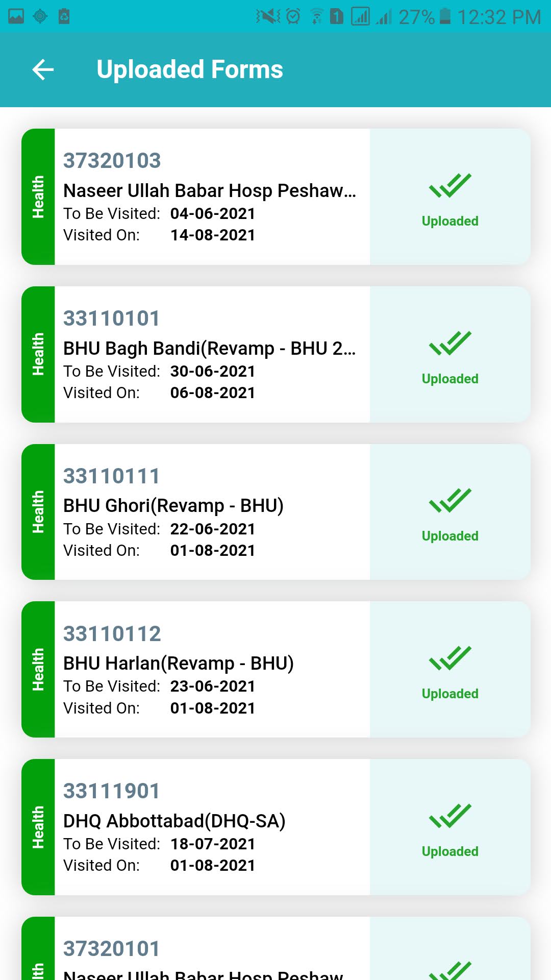Tap Health tag on form 33111901
Screen dimensions: 551x980
tap(38, 827)
